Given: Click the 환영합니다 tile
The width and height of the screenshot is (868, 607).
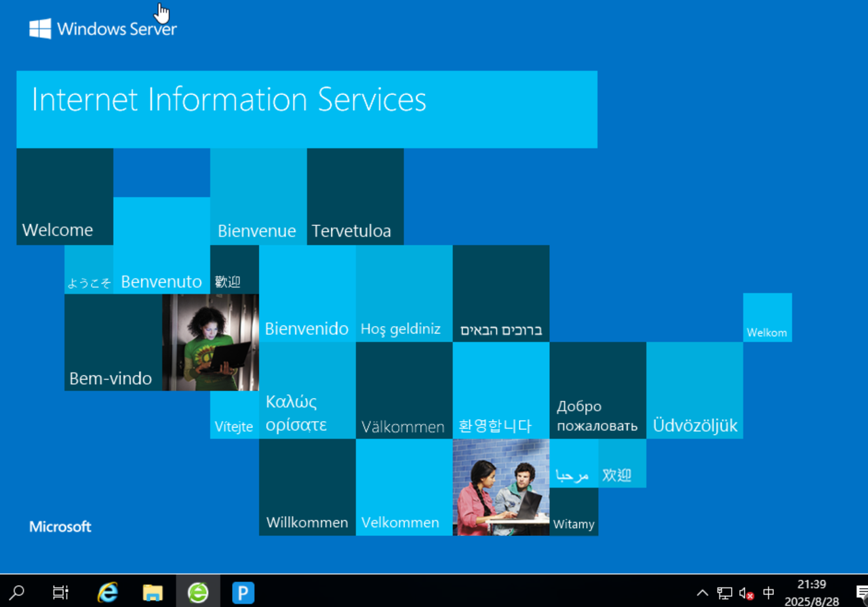Looking at the screenshot, I should 501,391.
